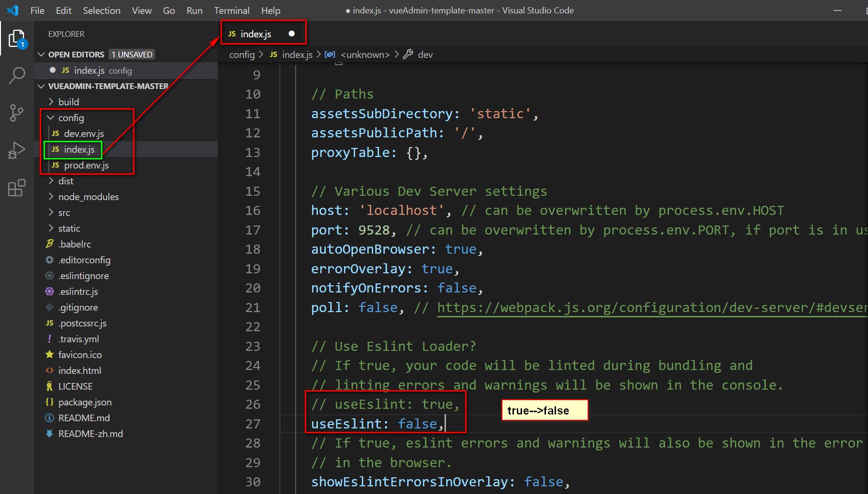This screenshot has width=868, height=494.
Task: Click the JS icon beside .postcssrc.js
Action: pyautogui.click(x=49, y=323)
